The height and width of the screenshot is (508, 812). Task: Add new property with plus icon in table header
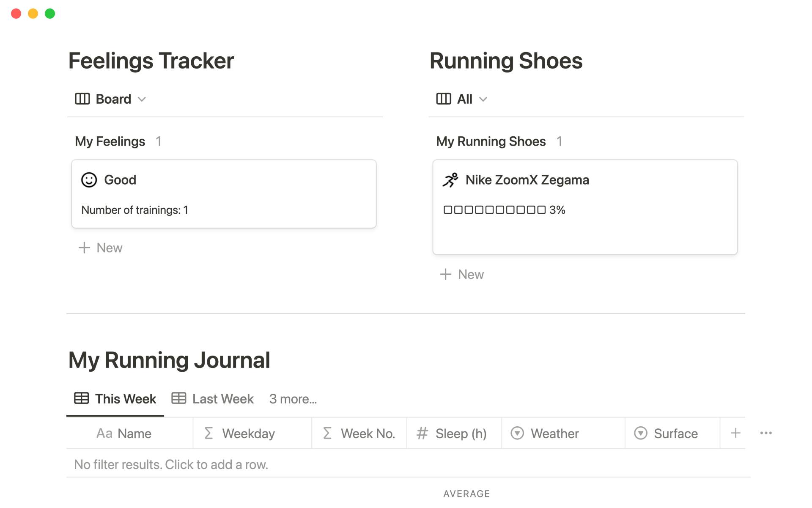pyautogui.click(x=735, y=433)
